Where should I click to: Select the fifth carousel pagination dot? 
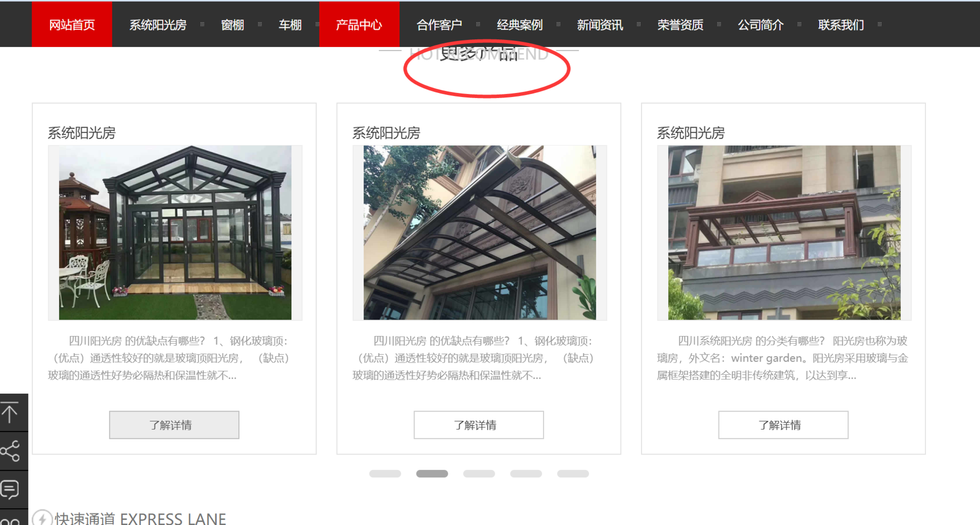(x=573, y=474)
